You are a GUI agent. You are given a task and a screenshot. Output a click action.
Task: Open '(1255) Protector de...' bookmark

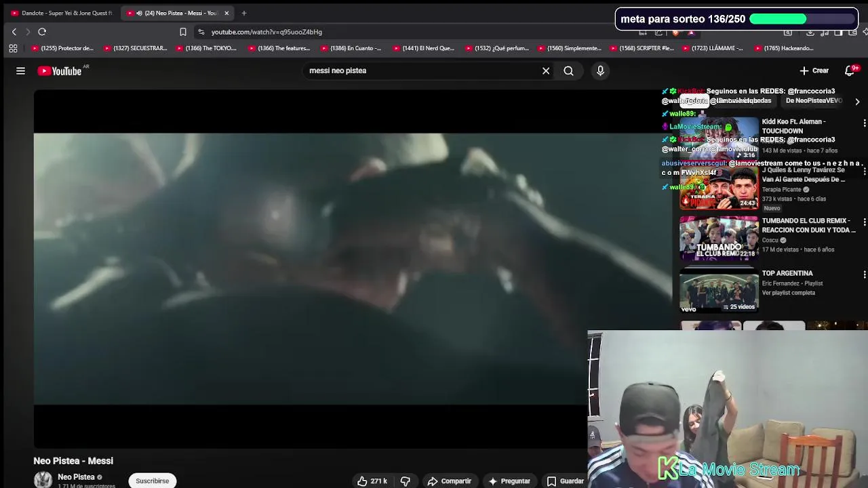coord(62,48)
